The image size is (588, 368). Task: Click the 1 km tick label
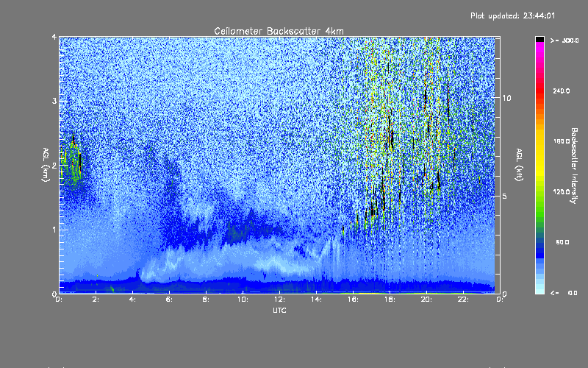tap(54, 230)
